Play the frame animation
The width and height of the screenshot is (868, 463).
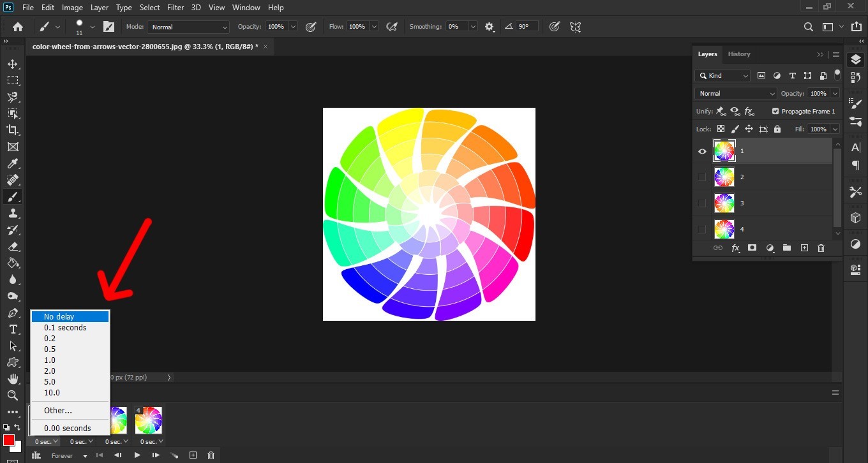(x=137, y=455)
